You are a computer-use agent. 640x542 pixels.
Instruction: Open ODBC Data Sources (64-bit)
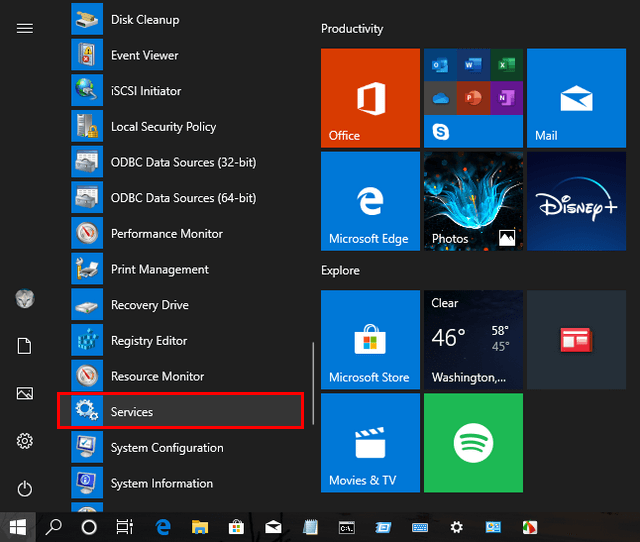tap(186, 198)
